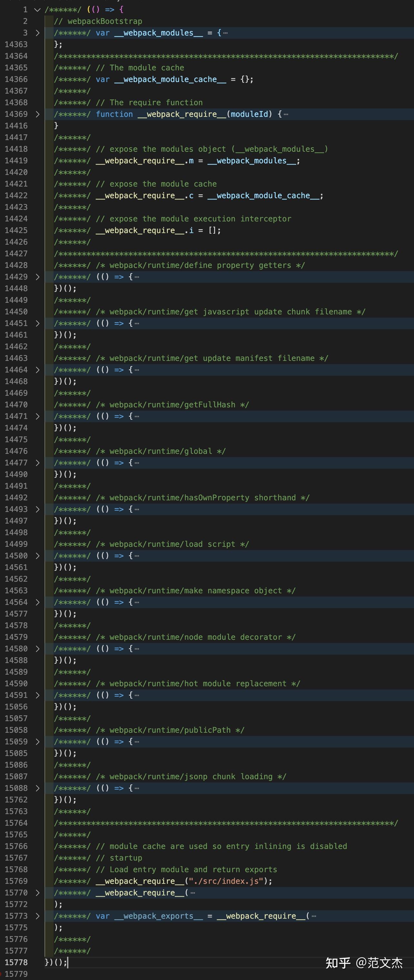Expand the folded block on line 14429
Viewport: 414px width, 980px height.
tap(37, 277)
